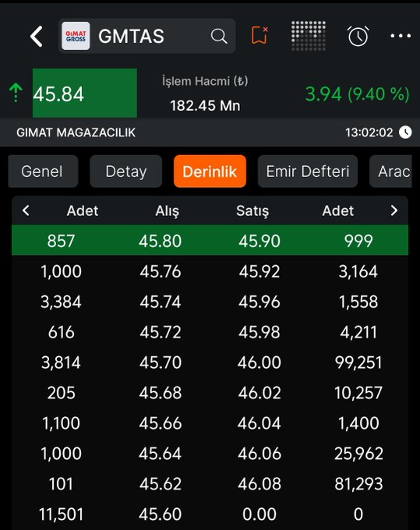The width and height of the screenshot is (420, 530).
Task: Tap the ask quantity 4,211
Action: (358, 332)
